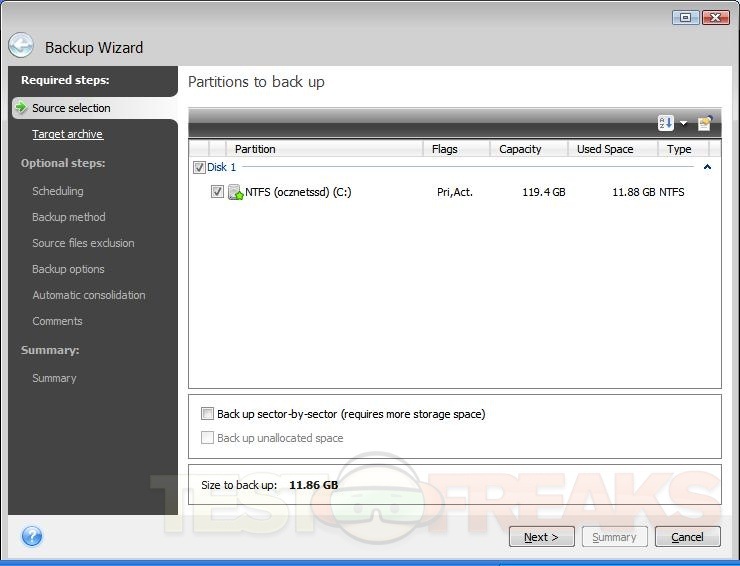Open the Comments step
Image resolution: width=740 pixels, height=566 pixels.
[x=57, y=321]
